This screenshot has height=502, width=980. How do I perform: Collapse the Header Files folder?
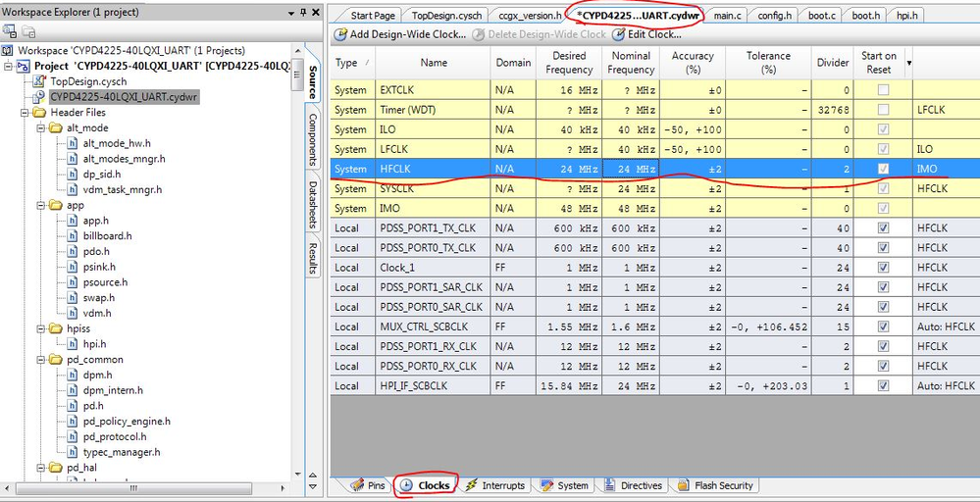point(25,113)
